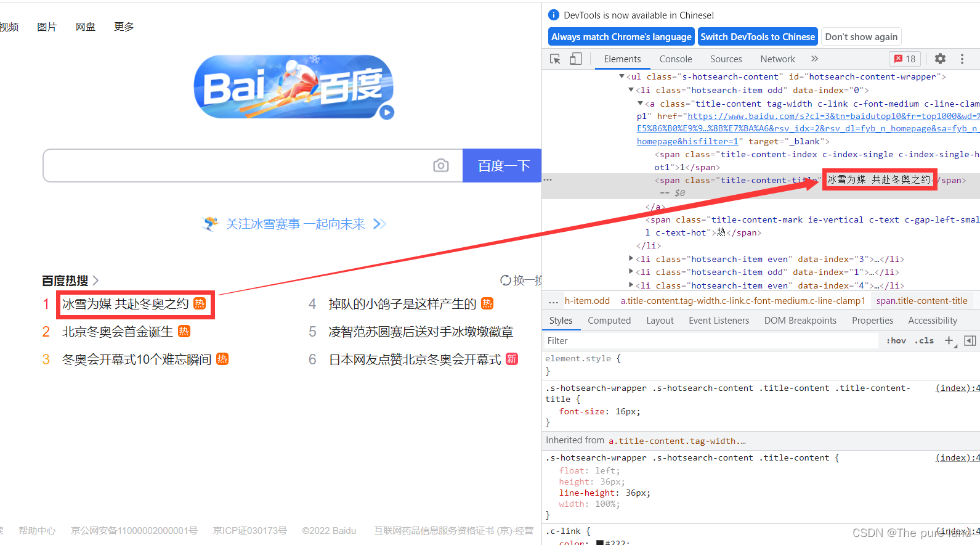Click the 18 errors badge

[905, 59]
